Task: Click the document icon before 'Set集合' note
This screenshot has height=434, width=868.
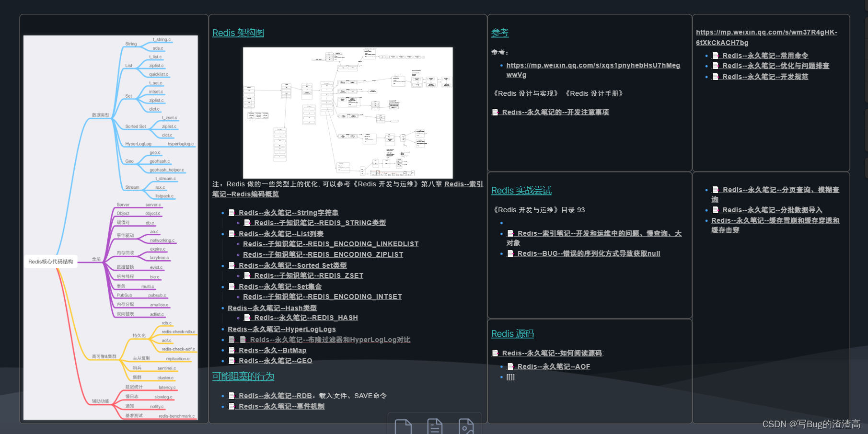Action: [232, 286]
